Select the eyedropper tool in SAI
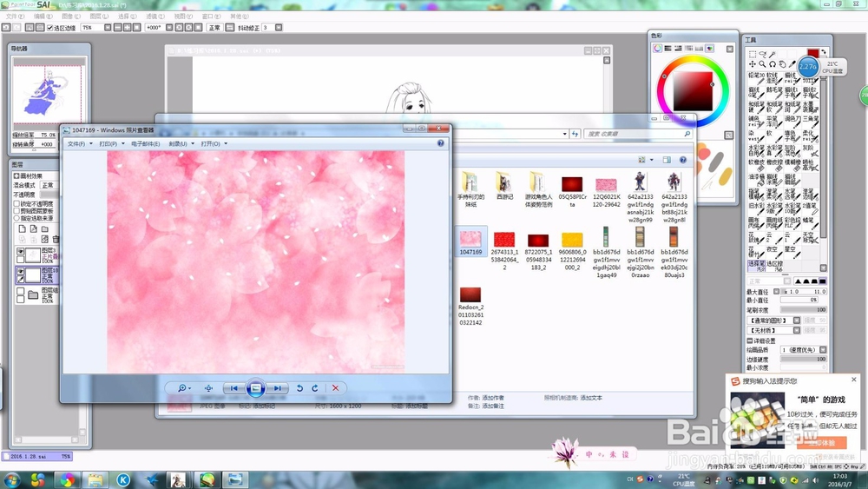Image resolution: width=868 pixels, height=489 pixels. (792, 64)
